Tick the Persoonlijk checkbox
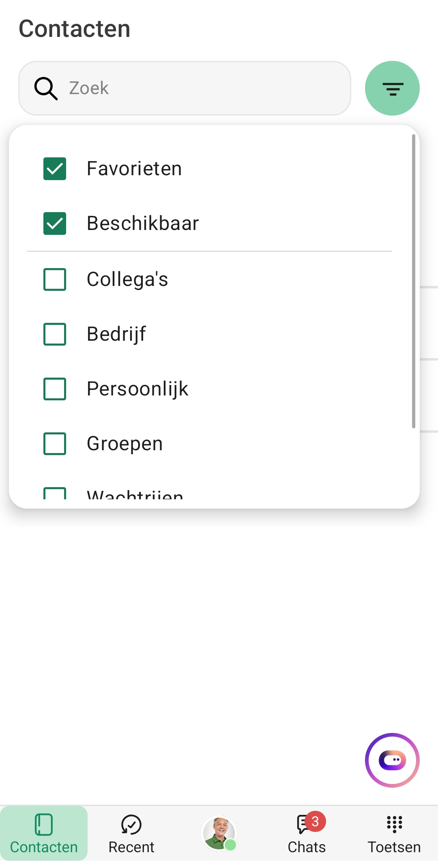This screenshot has width=438, height=868. (55, 389)
